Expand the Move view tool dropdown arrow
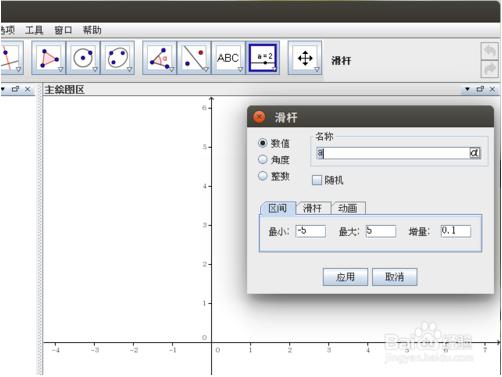 tap(317, 69)
